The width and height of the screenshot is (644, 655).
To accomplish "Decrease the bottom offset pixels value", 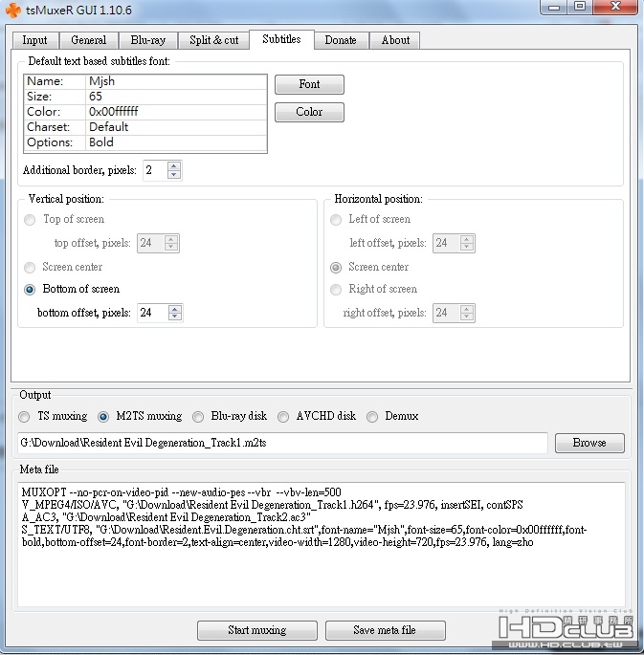I will 175,317.
